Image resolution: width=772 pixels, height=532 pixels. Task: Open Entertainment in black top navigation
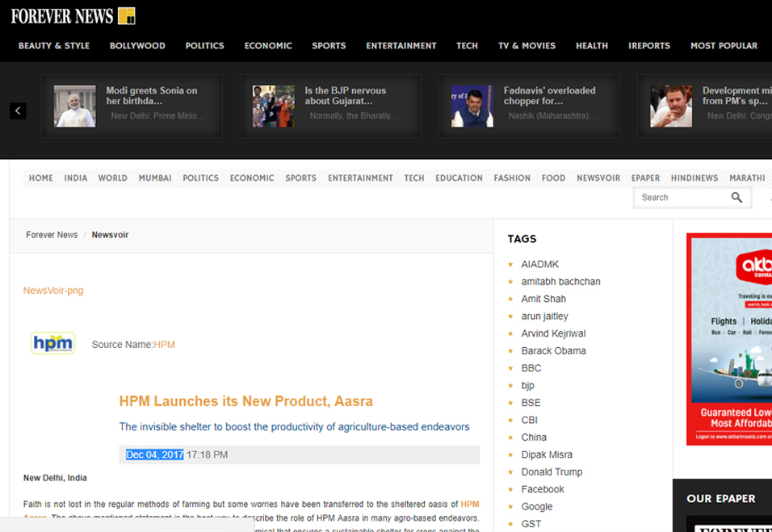click(401, 46)
